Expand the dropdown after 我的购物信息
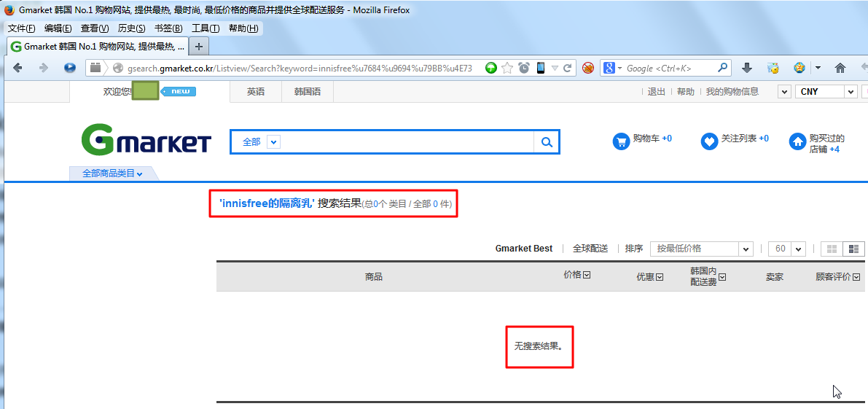868x409 pixels. coord(784,92)
